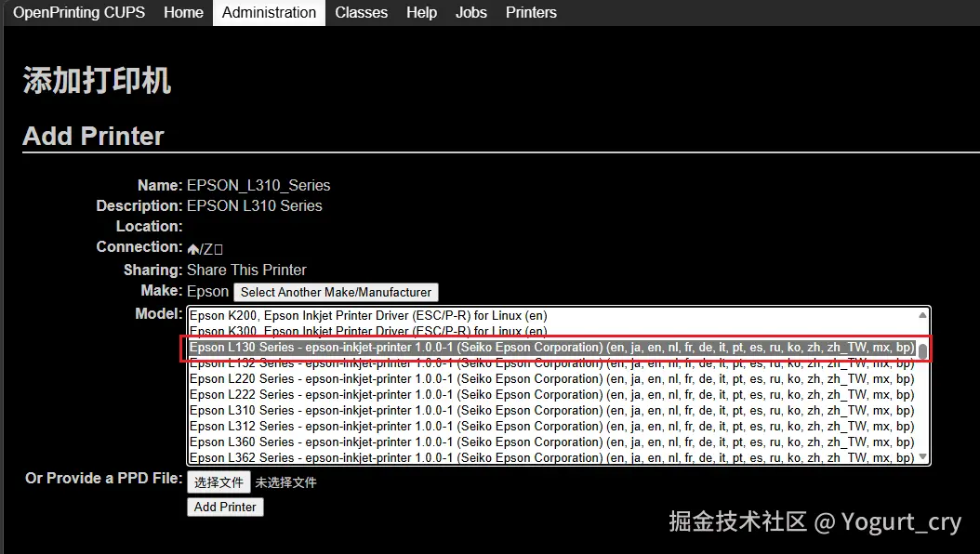980x554 pixels.
Task: Choose Epson L220 Series model
Action: 552,379
